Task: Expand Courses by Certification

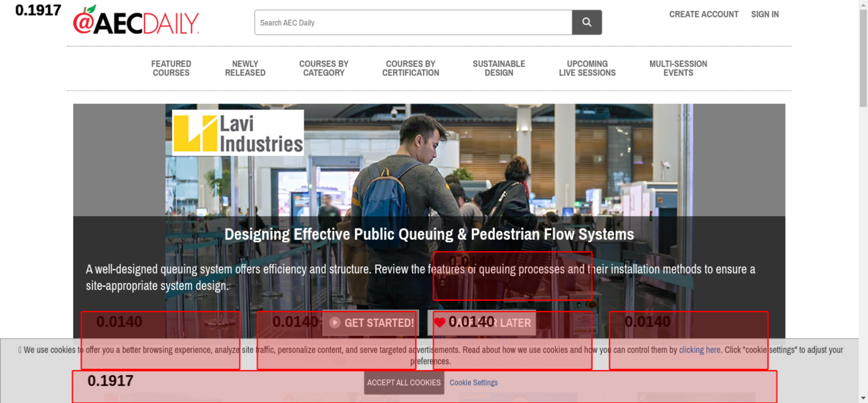Action: click(411, 69)
